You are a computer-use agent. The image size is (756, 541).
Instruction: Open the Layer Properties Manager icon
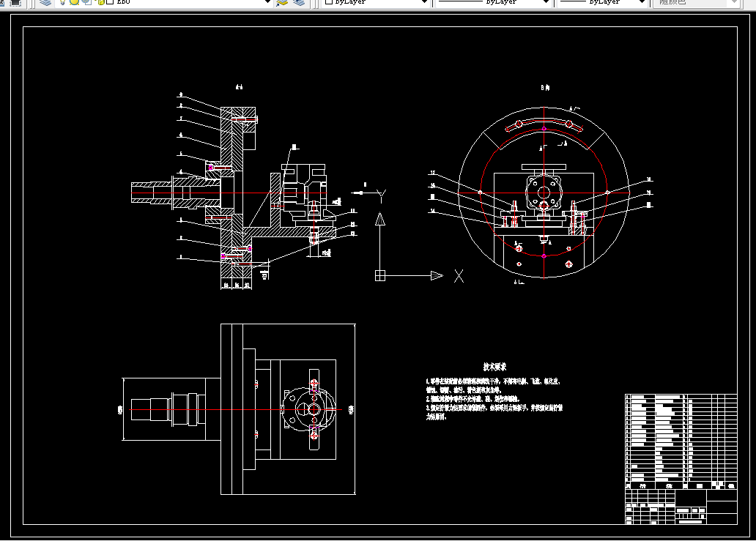[45, 2]
